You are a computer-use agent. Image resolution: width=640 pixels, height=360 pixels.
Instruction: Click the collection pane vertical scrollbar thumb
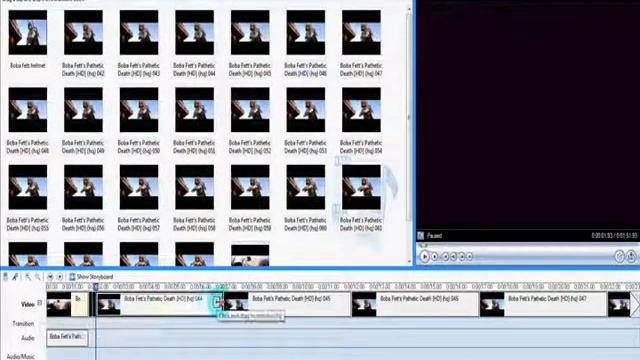click(x=409, y=118)
